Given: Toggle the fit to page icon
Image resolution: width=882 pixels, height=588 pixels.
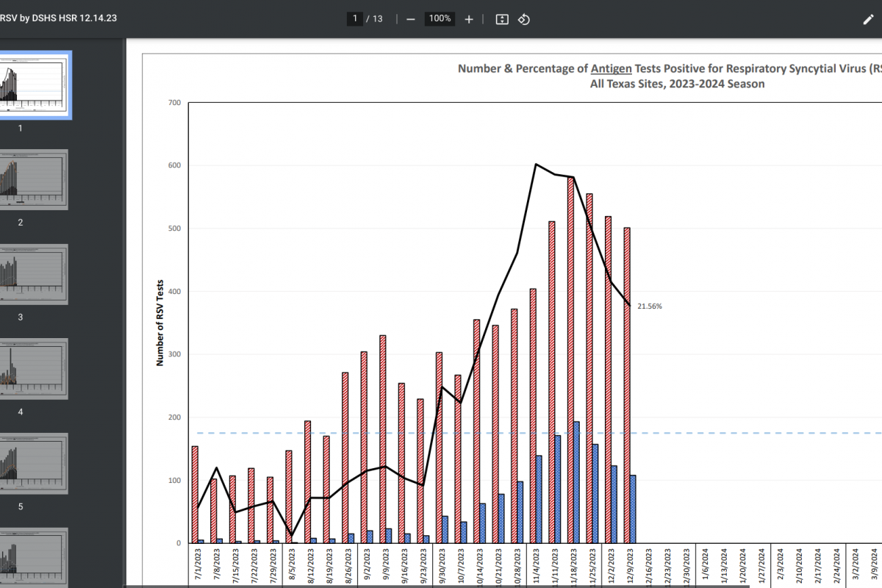Looking at the screenshot, I should (x=502, y=19).
